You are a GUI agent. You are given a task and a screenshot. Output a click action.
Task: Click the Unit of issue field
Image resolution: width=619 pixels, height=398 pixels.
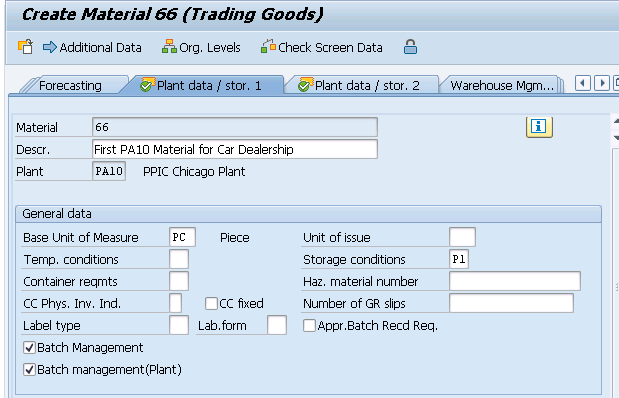pyautogui.click(x=462, y=237)
